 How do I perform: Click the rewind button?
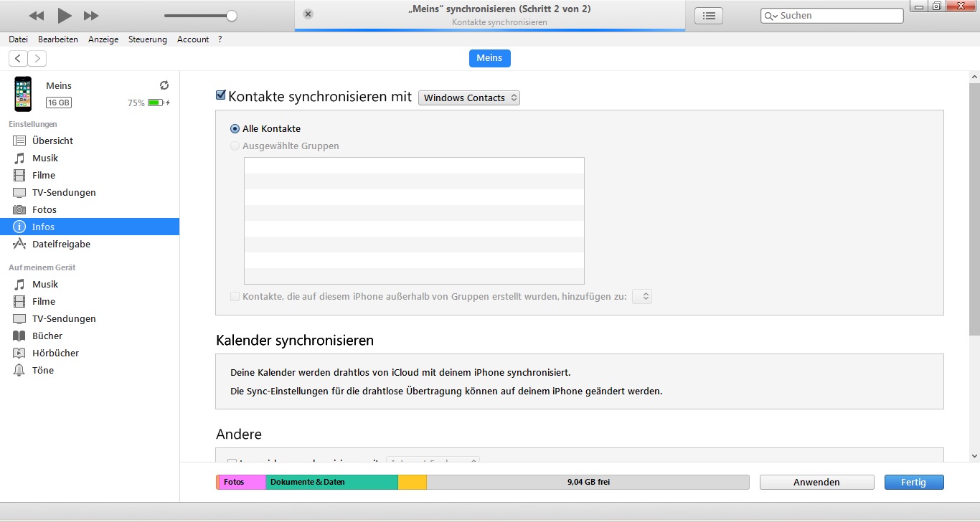[x=37, y=15]
